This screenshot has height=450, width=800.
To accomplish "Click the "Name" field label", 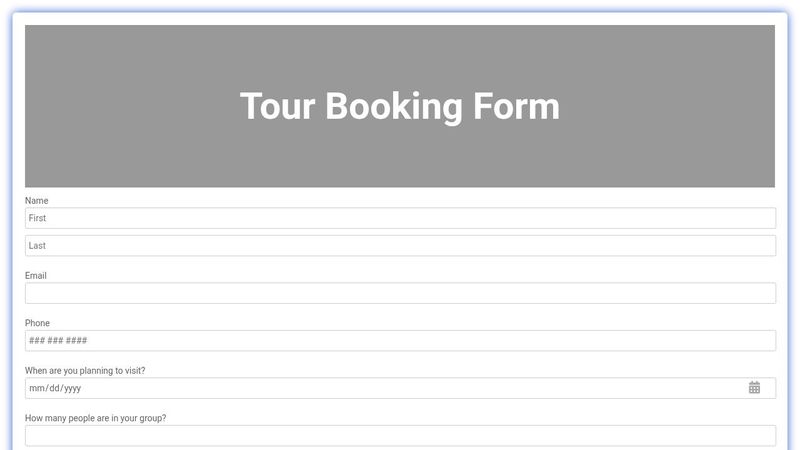I will (37, 201).
